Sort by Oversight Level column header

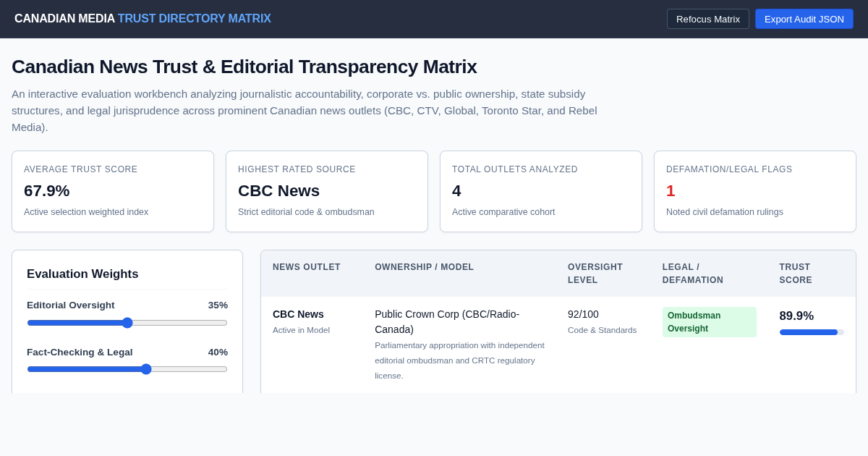tap(595, 274)
